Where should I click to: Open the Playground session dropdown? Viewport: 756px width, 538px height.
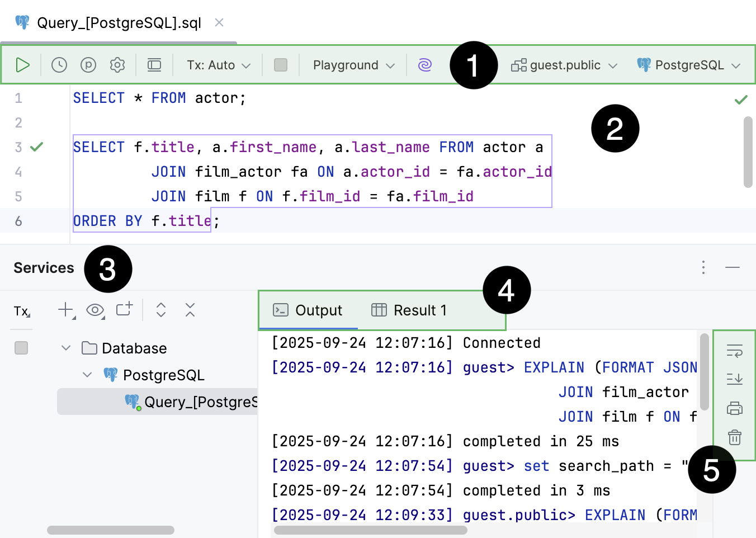point(352,64)
